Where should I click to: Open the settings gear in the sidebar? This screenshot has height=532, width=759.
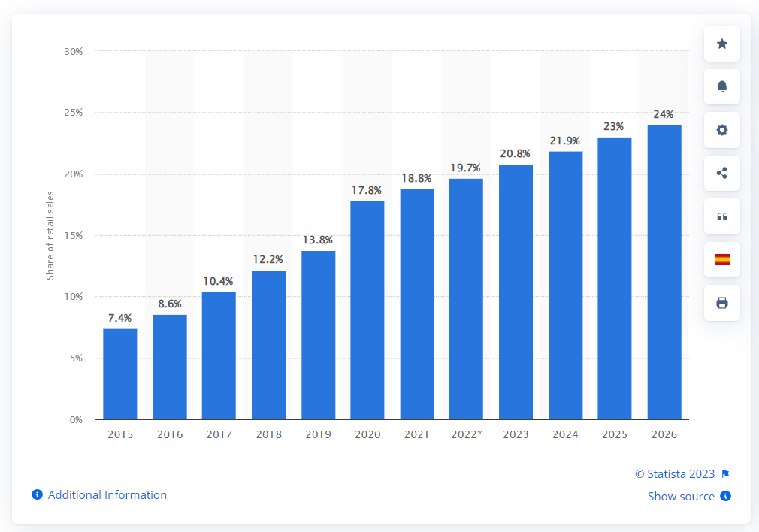[x=721, y=130]
